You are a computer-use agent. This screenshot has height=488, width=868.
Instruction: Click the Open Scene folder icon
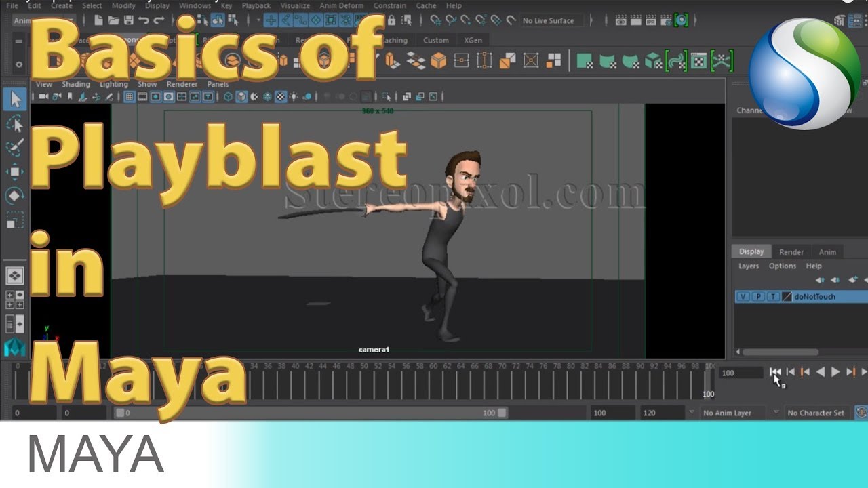coord(114,20)
